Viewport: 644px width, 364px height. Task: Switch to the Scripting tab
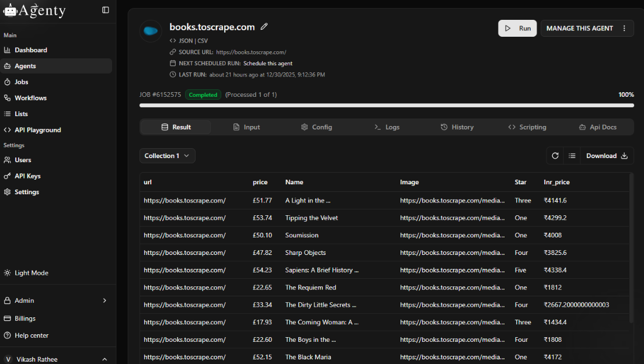[x=527, y=127]
